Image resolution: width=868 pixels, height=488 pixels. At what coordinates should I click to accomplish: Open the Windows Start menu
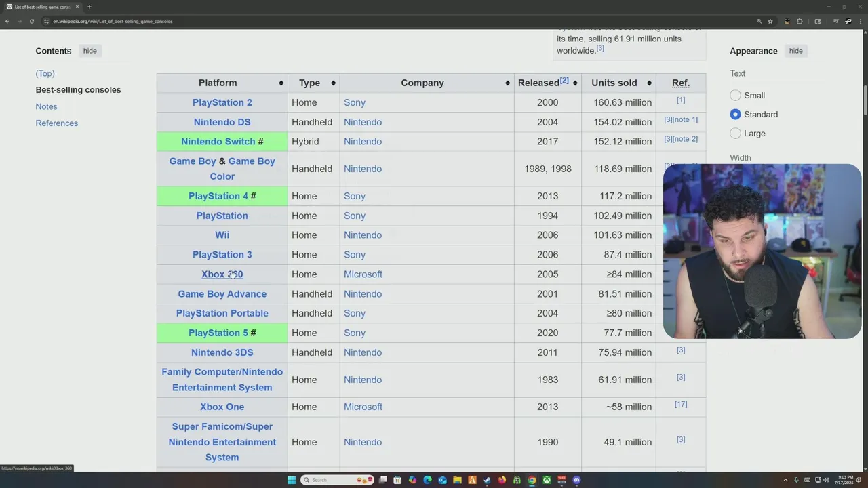point(292,480)
